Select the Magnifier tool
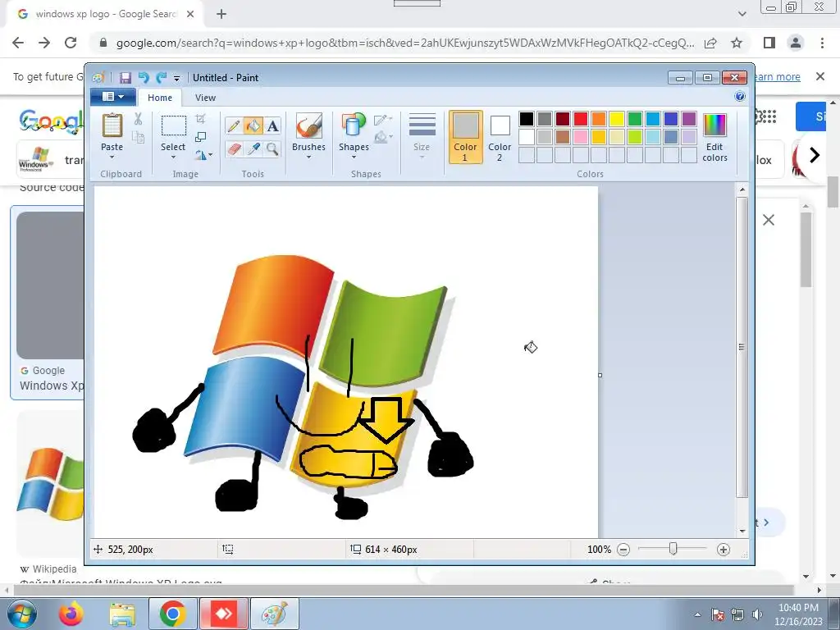The width and height of the screenshot is (840, 630). click(272, 148)
